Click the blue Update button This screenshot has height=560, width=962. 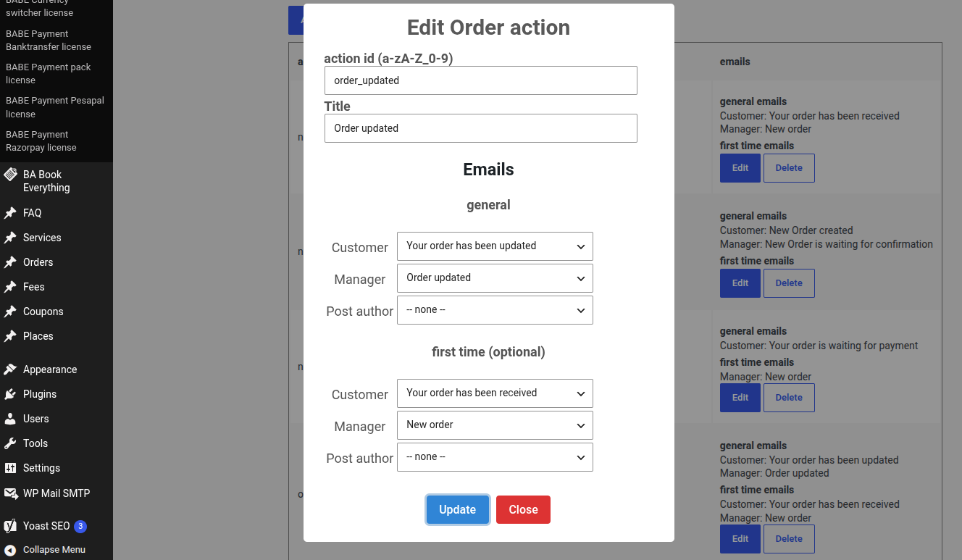click(458, 509)
